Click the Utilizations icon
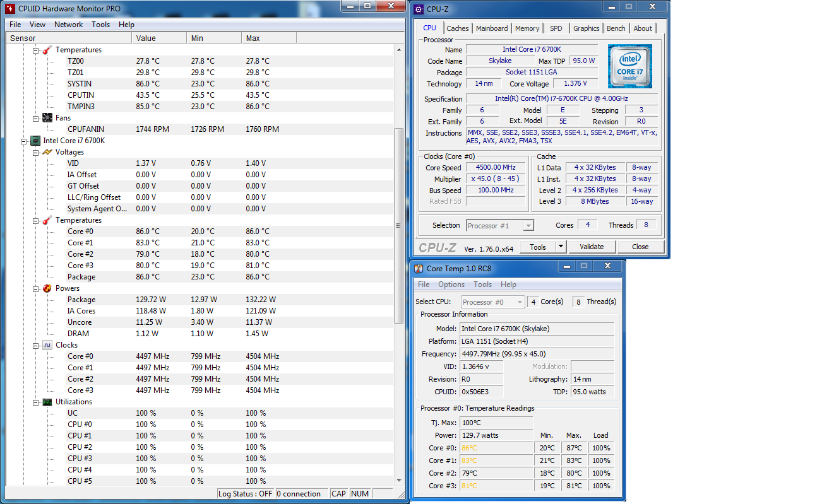822x504 pixels. [47, 402]
